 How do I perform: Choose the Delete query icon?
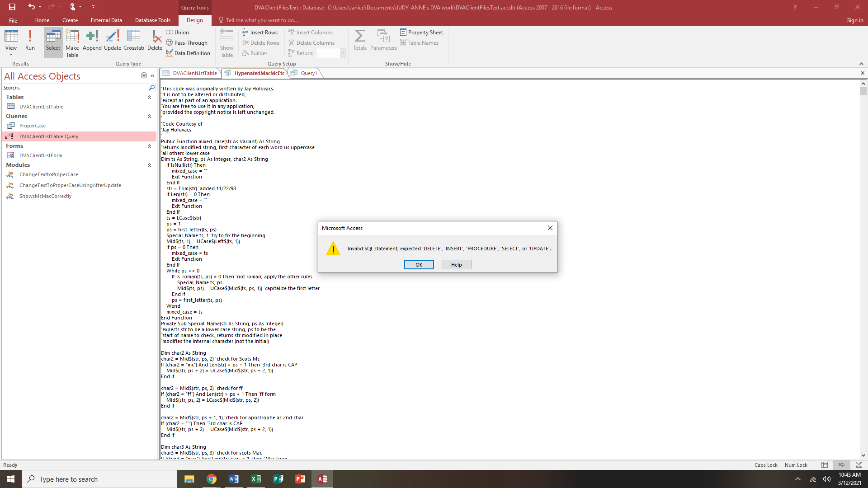[x=155, y=40]
